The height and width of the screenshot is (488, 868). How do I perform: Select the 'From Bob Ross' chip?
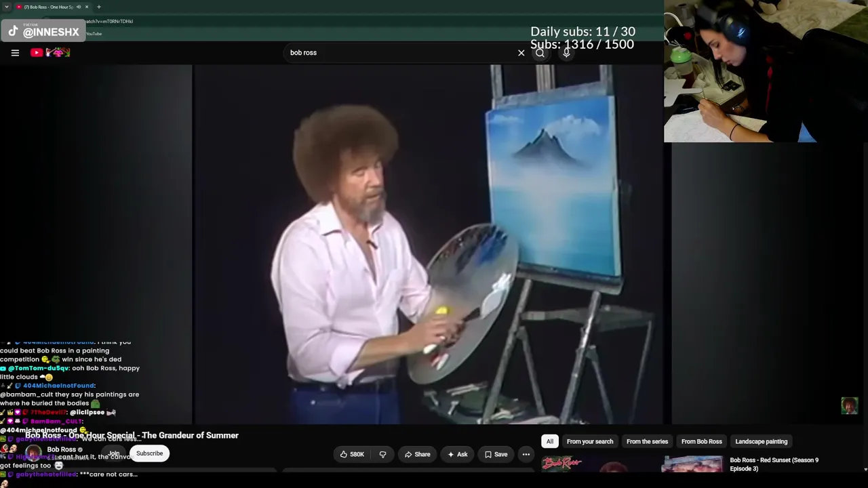pos(701,441)
